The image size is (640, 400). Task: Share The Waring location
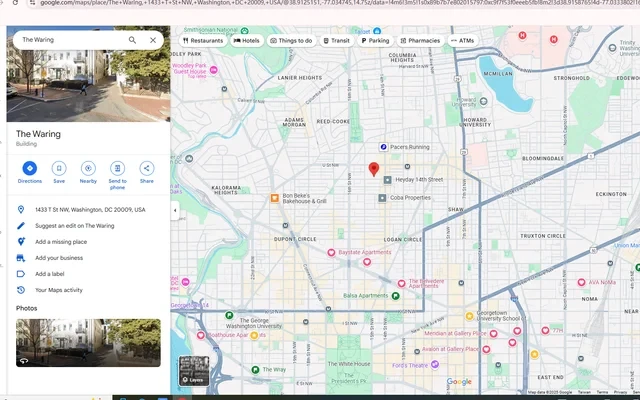[x=147, y=172]
